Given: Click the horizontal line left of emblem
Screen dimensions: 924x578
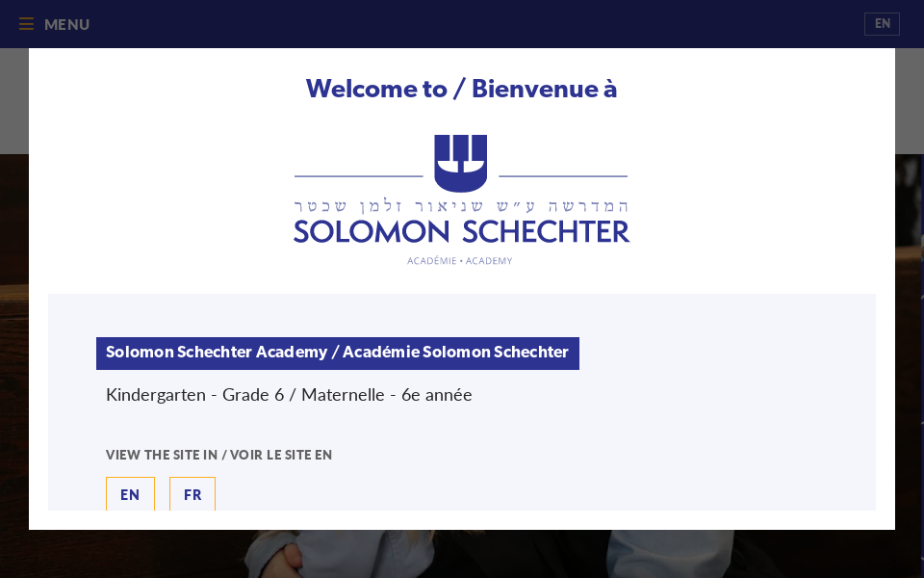Looking at the screenshot, I should pos(358,176).
